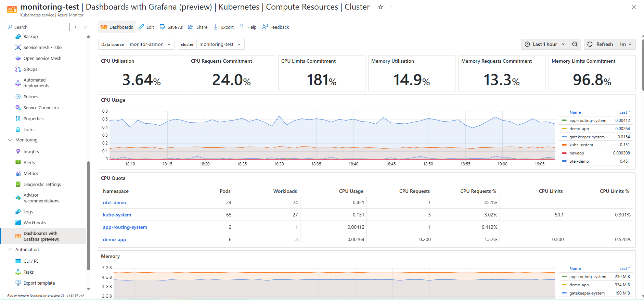Click Feedback in the toolbar
The height and width of the screenshot is (300, 644).
[275, 27]
